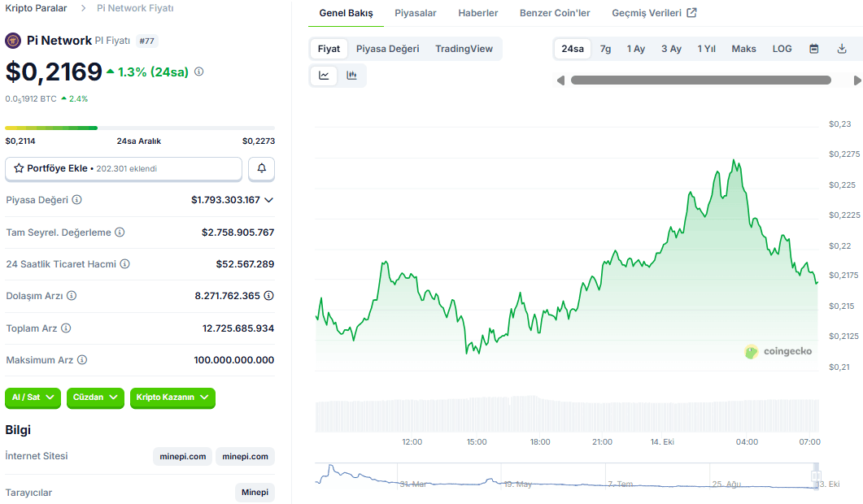Screen dimensions: 863x504
Task: Select TradingView chart mode
Action: tap(464, 49)
